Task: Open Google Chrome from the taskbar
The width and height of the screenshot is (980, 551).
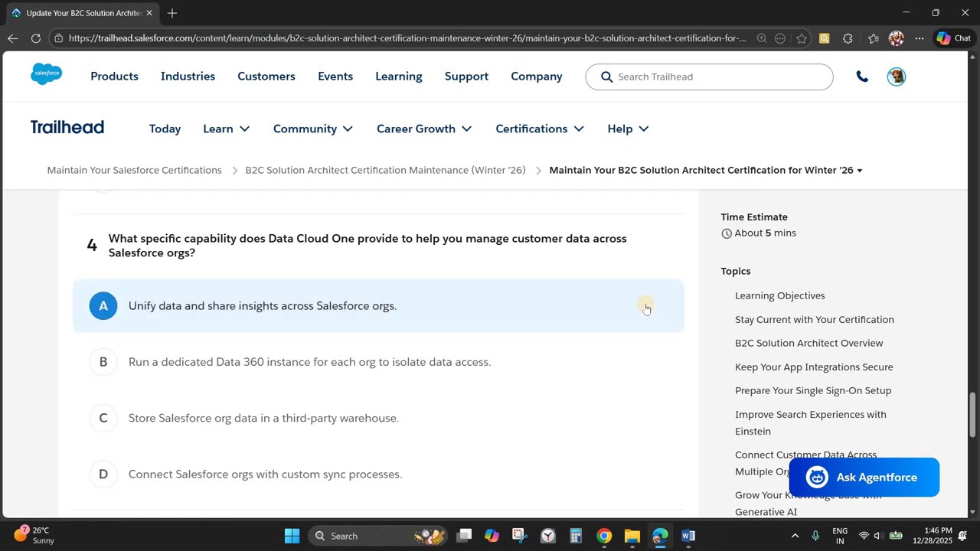Action: 604,536
